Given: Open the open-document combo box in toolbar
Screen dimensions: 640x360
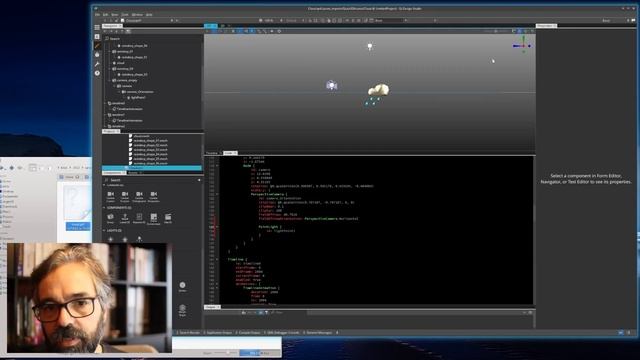Looking at the screenshot, I should pyautogui.click(x=149, y=20).
